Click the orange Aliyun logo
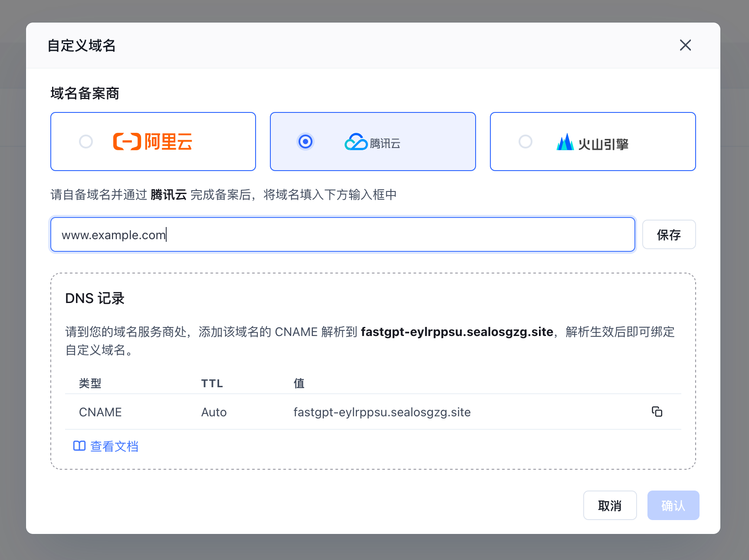This screenshot has width=749, height=560. tap(153, 142)
